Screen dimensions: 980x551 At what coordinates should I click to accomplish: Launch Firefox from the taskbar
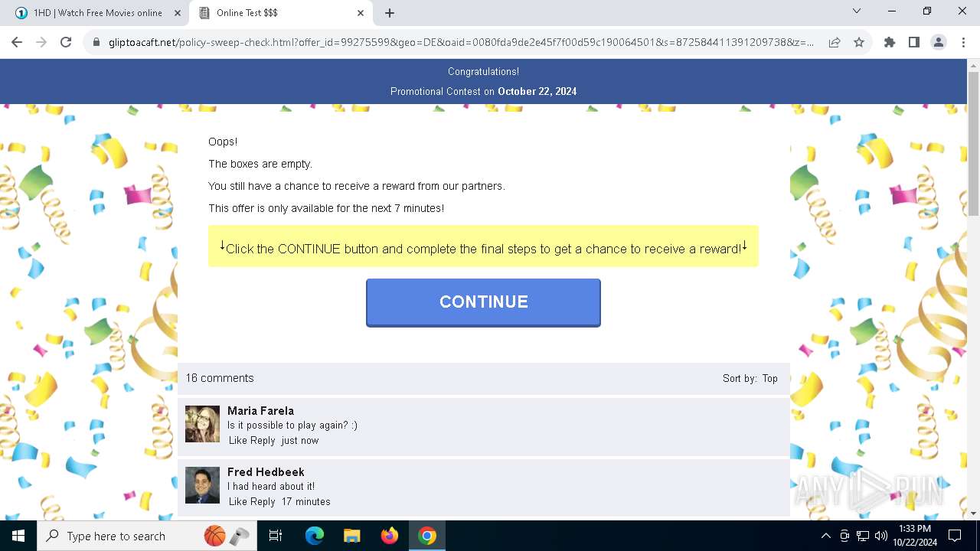pos(389,536)
